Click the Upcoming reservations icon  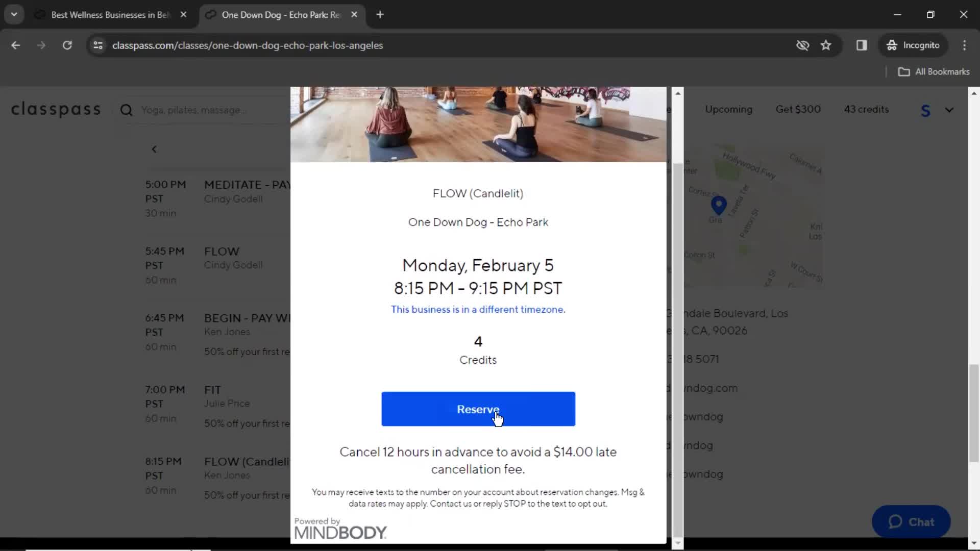[x=729, y=109]
